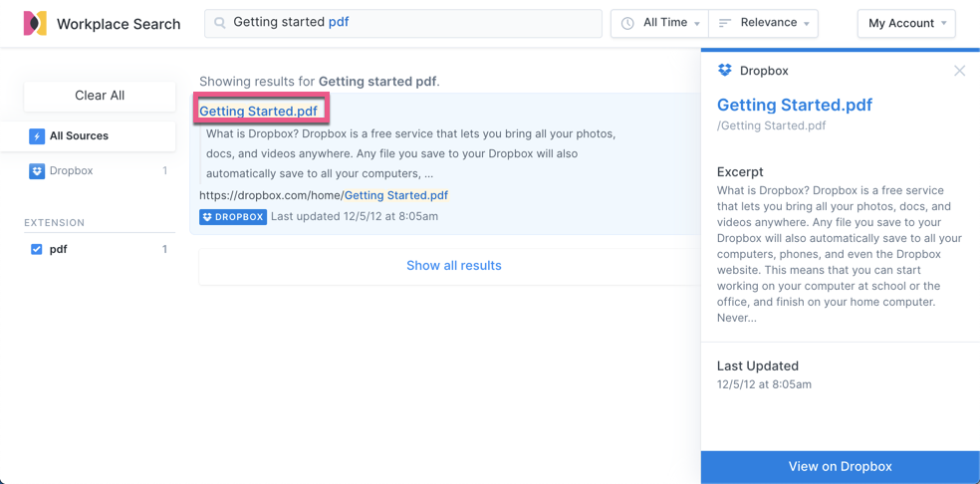980x484 pixels.
Task: Click the sort lines icon beside Relevance
Action: point(725,23)
